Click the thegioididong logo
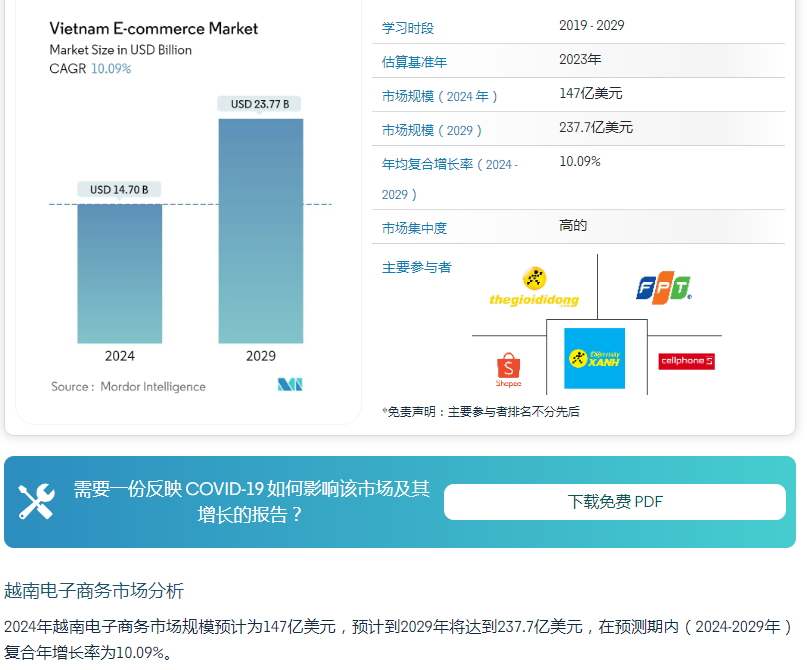The height and width of the screenshot is (670, 807). (x=534, y=288)
